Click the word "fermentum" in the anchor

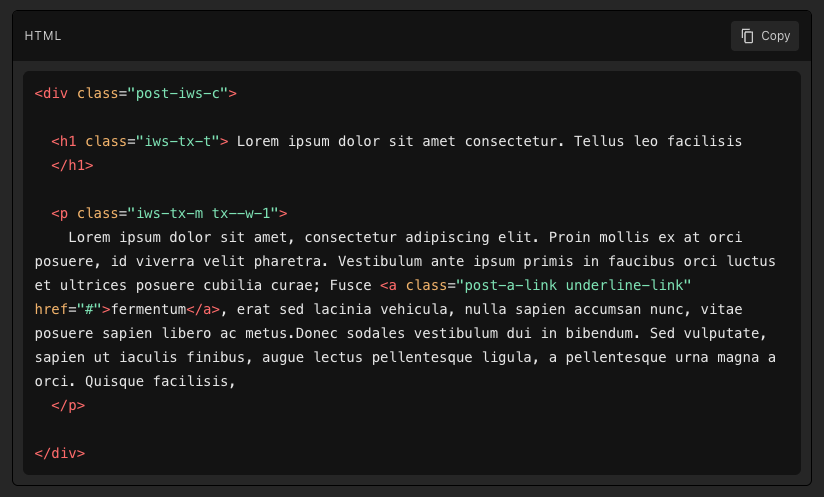click(149, 309)
